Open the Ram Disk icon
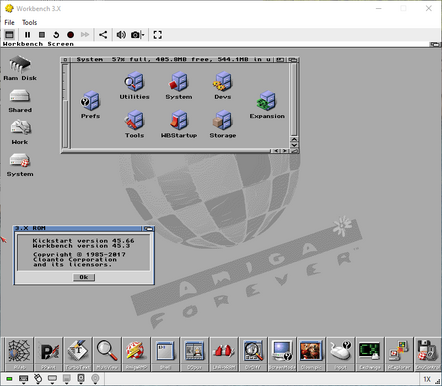 pyautogui.click(x=20, y=68)
